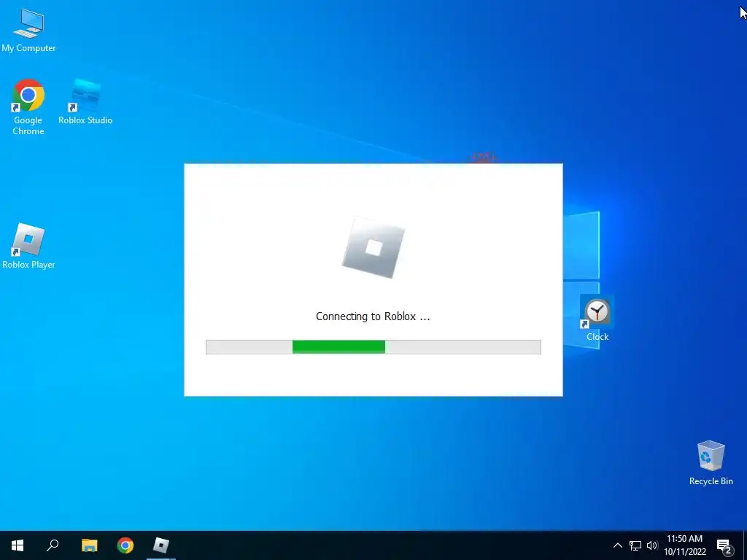The width and height of the screenshot is (747, 560).
Task: Open the taskbar search magnifier
Action: pos(53,545)
